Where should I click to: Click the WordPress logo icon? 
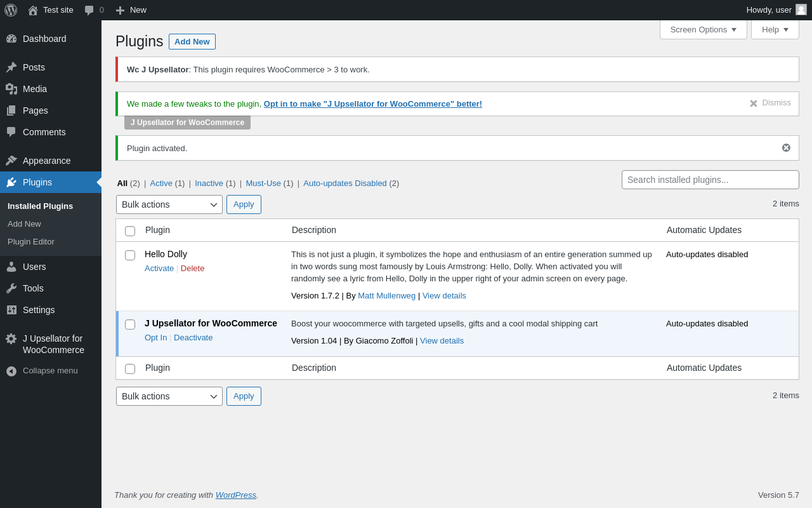pos(11,10)
